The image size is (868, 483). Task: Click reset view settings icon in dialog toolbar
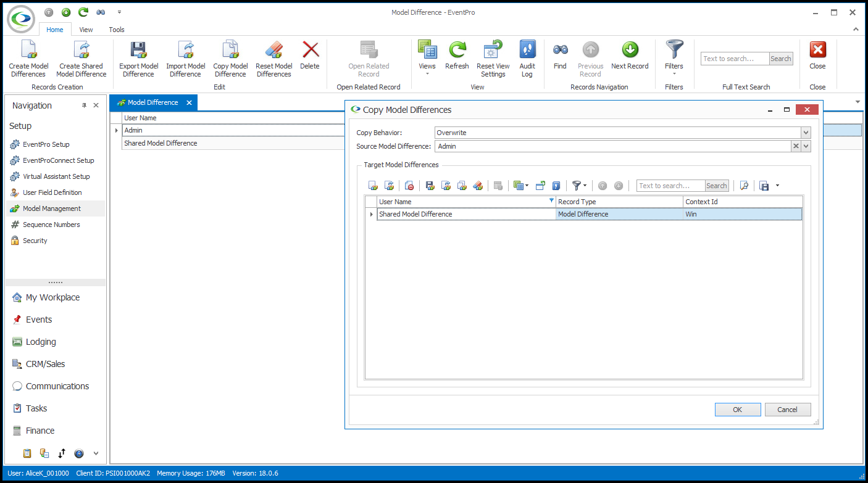540,186
